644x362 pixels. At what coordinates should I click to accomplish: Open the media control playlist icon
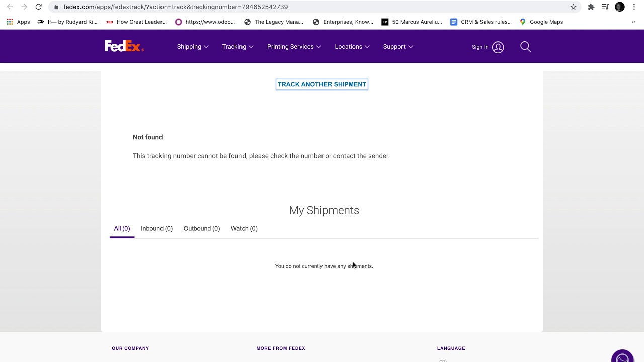605,7
